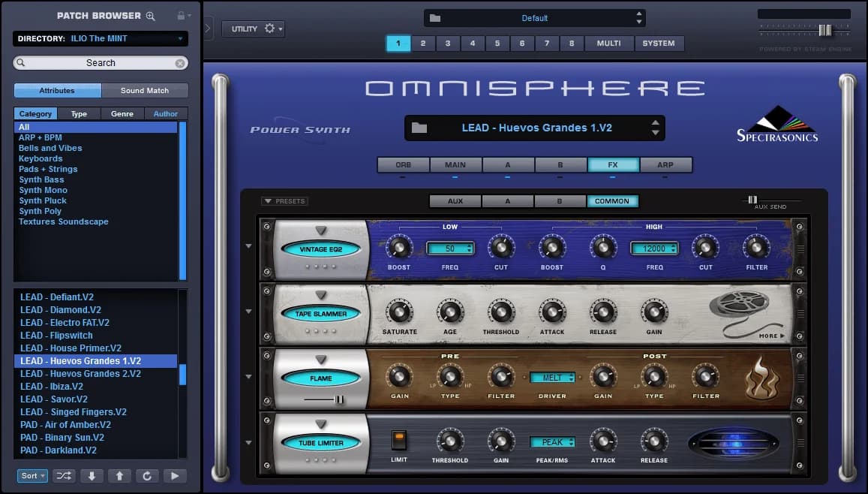
Task: Click the shuffle patch icon in the bottom toolbar
Action: [63, 475]
